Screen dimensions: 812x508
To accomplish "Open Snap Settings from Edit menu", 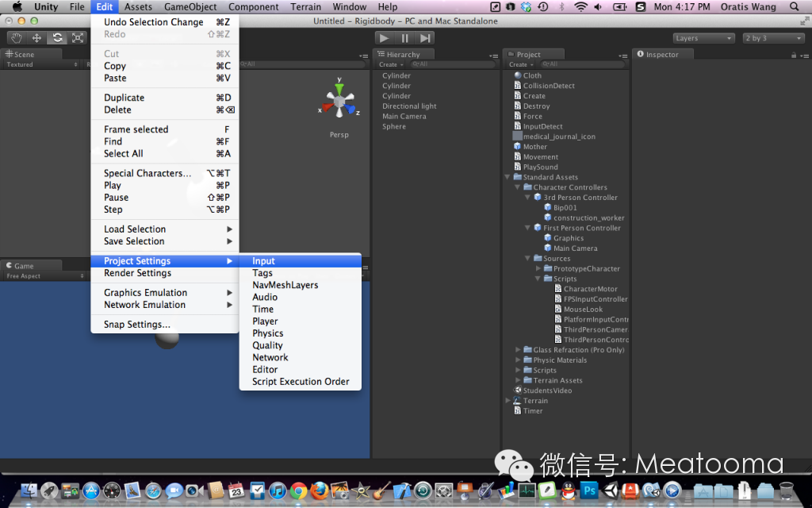I will click(164, 325).
